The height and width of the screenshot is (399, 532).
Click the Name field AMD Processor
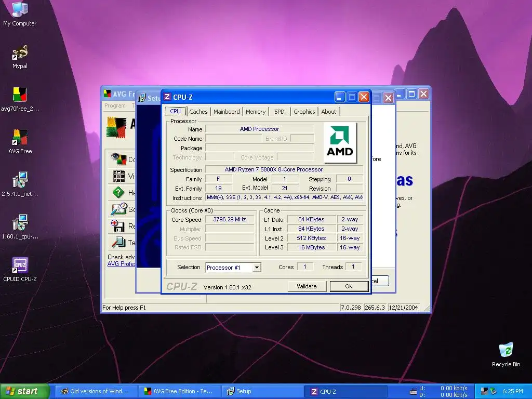point(259,129)
